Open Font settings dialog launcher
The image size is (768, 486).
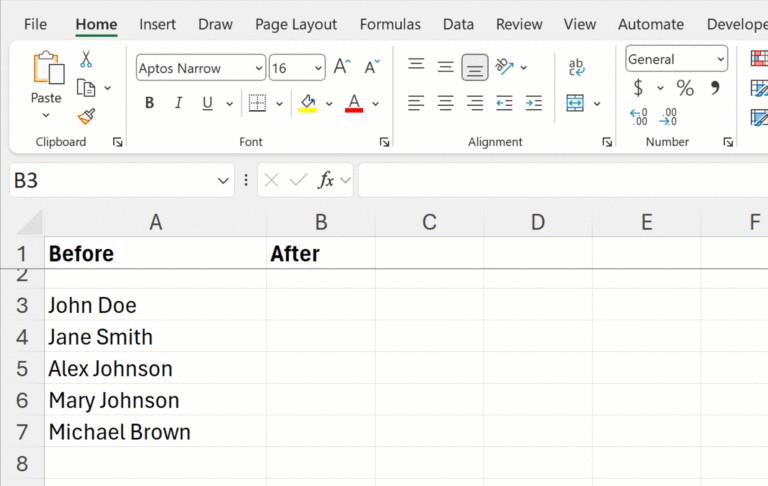(384, 142)
